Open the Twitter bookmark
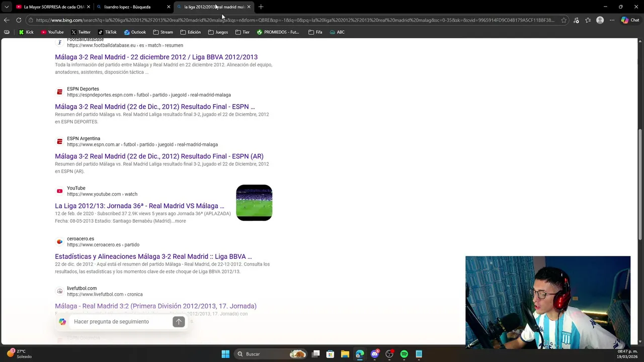This screenshot has width=644, height=362. pos(80,32)
